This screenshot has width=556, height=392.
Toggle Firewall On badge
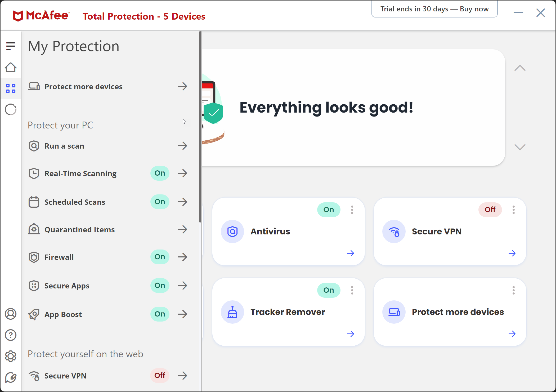click(160, 257)
